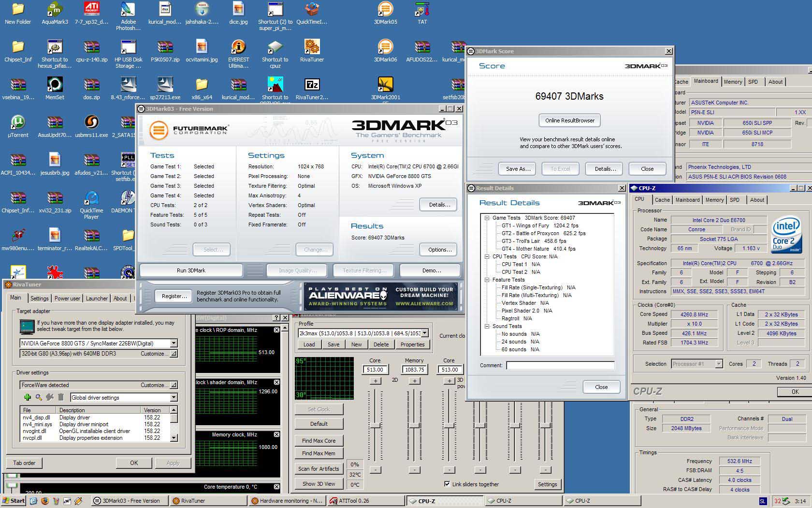Click the RivaTuner driver list scroll down arrow

pos(174,437)
